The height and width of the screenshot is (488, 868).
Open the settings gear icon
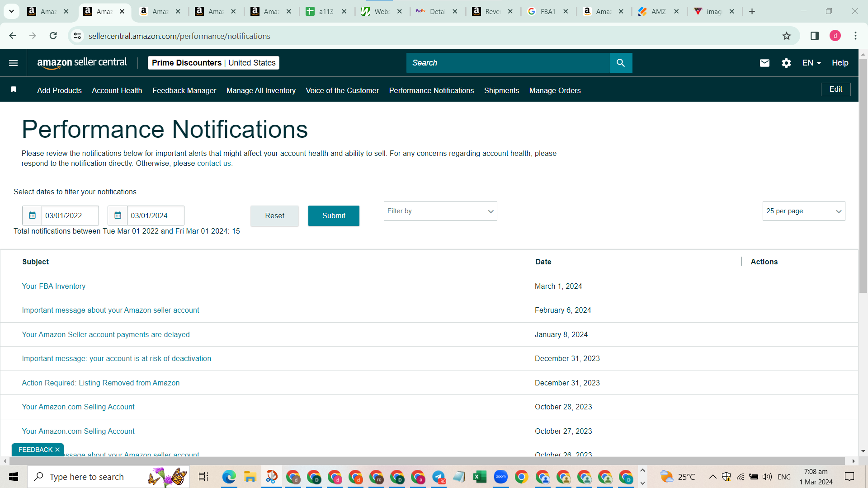click(786, 63)
